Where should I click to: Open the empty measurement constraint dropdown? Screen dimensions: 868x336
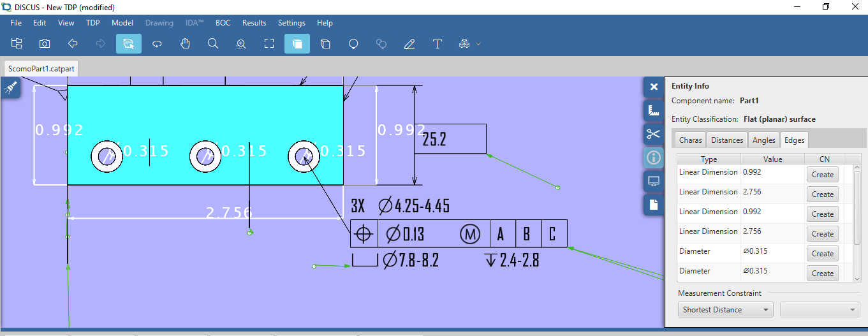pyautogui.click(x=820, y=310)
